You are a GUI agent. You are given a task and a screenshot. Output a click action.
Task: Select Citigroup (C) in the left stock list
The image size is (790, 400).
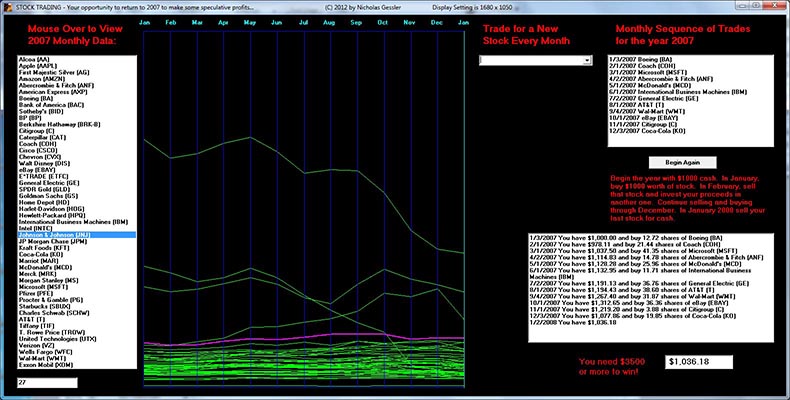pos(77,131)
